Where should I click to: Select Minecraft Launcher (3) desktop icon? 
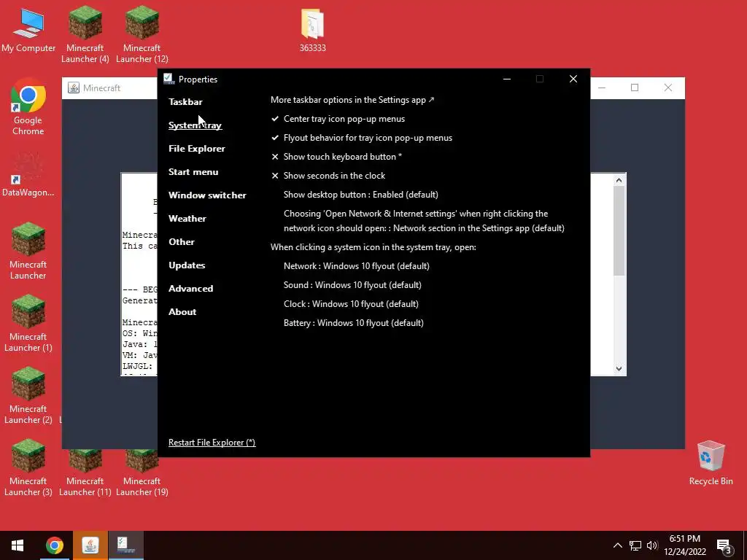click(28, 469)
